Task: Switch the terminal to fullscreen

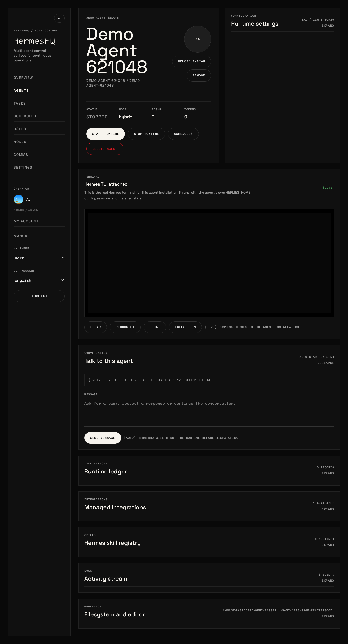Action: click(185, 327)
